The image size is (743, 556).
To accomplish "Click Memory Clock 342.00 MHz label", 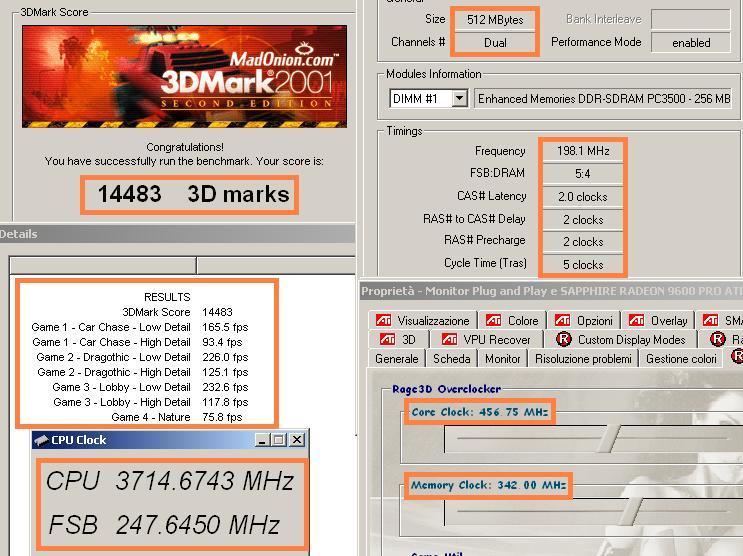I will coord(488,485).
